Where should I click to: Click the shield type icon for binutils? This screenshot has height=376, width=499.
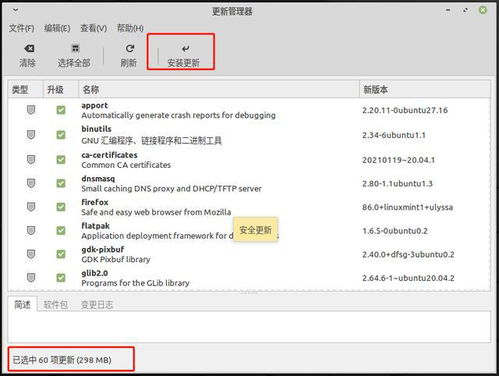click(31, 135)
